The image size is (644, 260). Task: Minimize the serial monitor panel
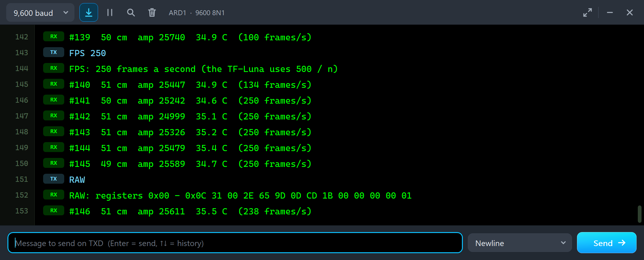click(x=610, y=12)
